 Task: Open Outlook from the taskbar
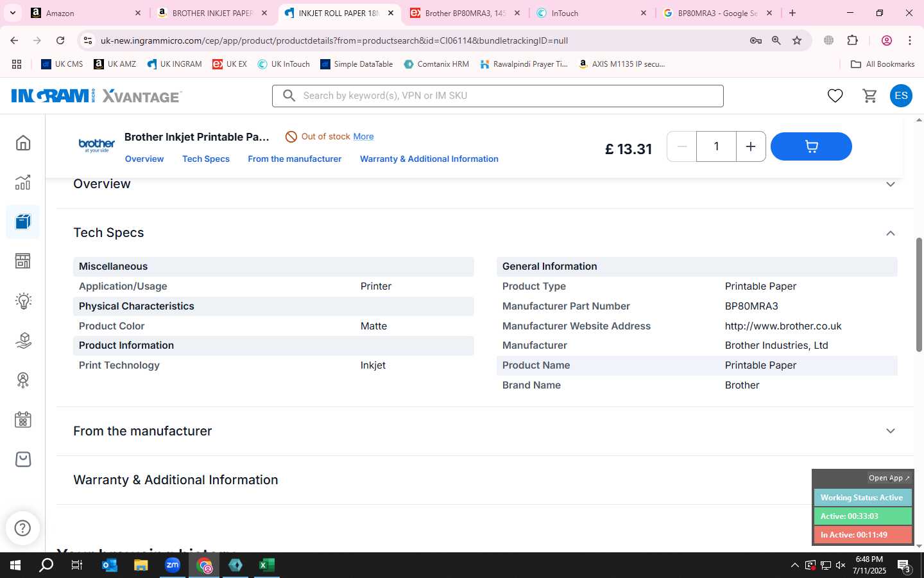(110, 565)
